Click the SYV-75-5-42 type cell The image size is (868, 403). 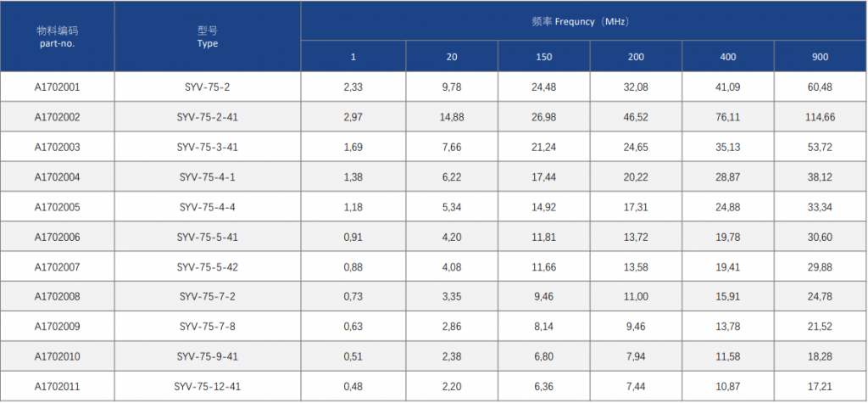[x=208, y=266]
